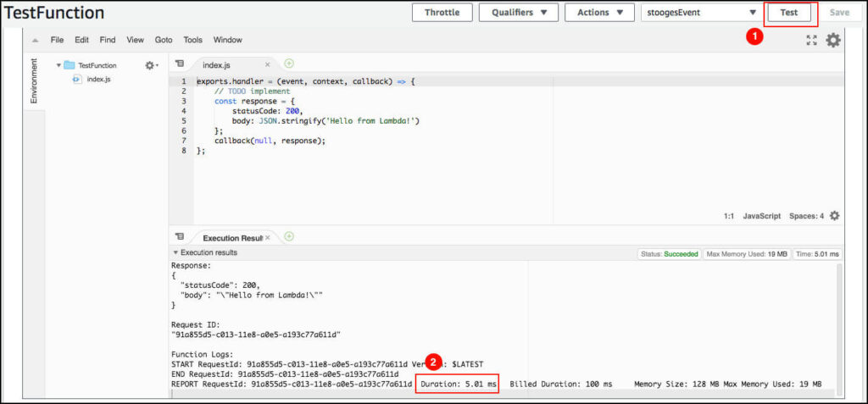Switch to the Execution Result tab

(232, 238)
